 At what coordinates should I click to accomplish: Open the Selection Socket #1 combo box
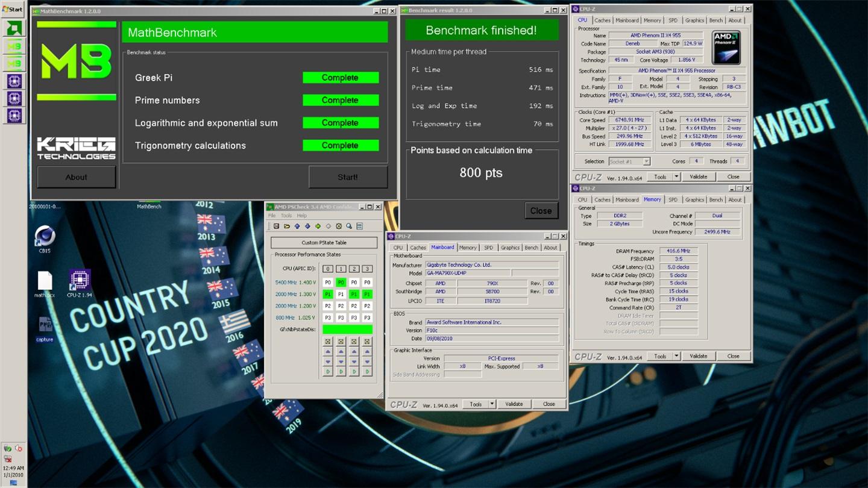629,161
